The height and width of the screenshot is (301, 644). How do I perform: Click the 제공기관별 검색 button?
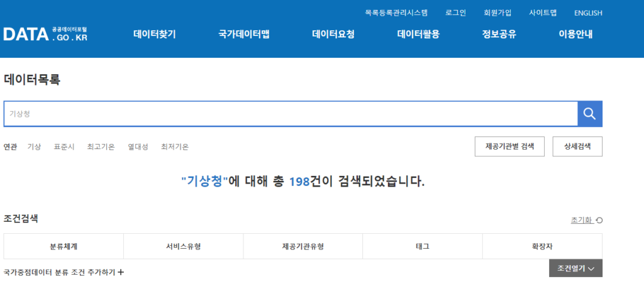(509, 146)
